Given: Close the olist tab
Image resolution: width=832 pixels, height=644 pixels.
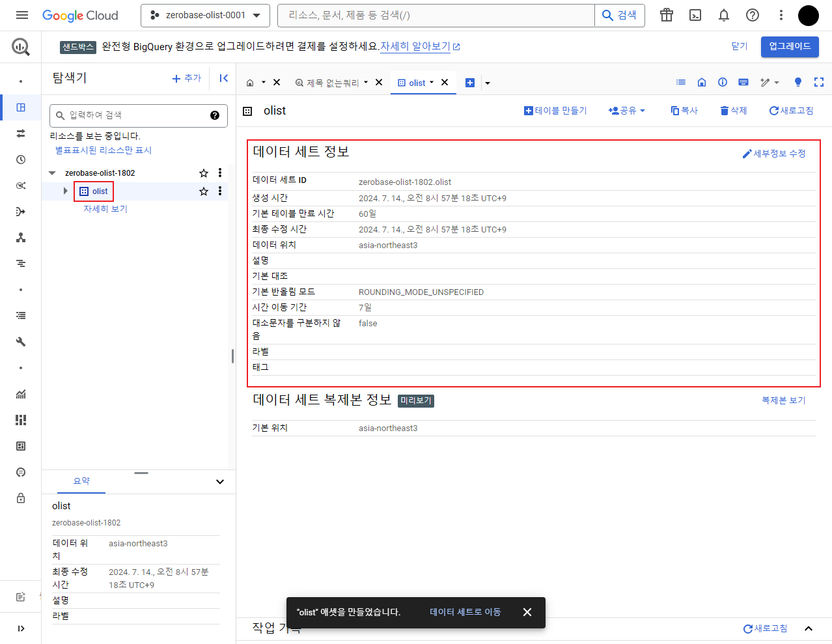Looking at the screenshot, I should point(445,83).
